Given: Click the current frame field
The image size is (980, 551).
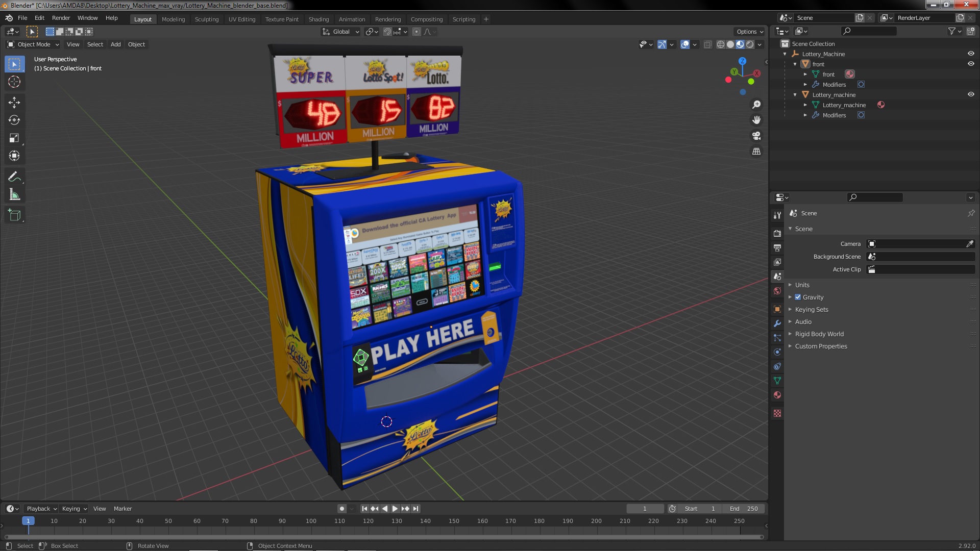Looking at the screenshot, I should click(645, 509).
